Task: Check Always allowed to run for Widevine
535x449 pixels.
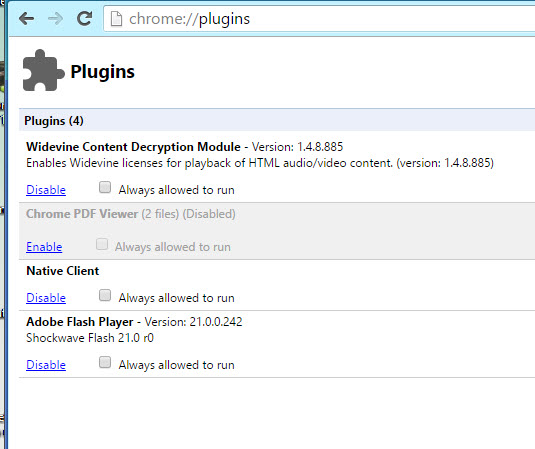Action: [105, 187]
